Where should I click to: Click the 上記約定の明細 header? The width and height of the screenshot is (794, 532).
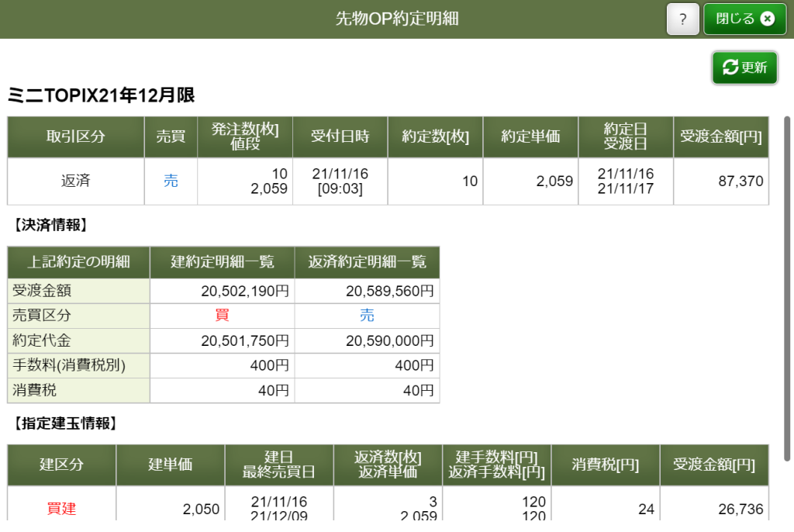78,262
